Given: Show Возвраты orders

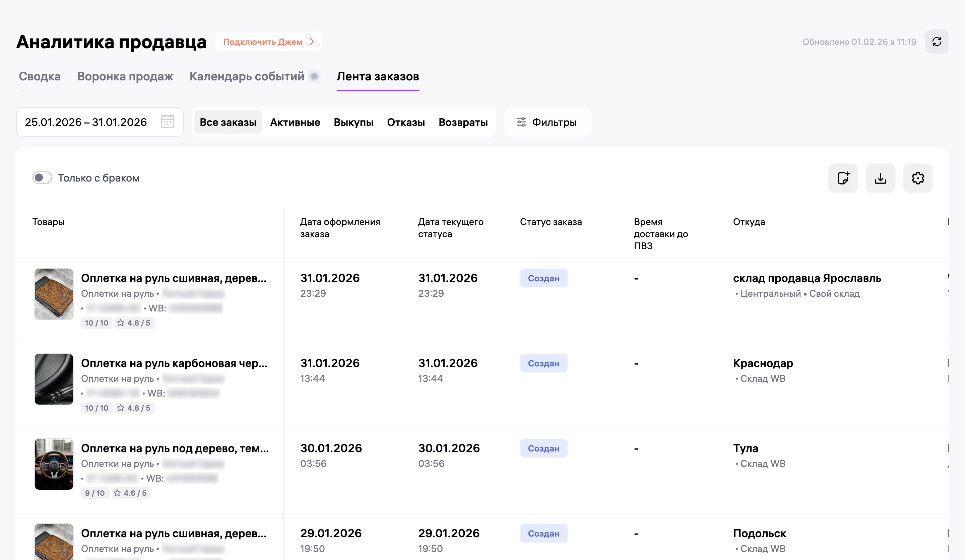Looking at the screenshot, I should click(463, 122).
